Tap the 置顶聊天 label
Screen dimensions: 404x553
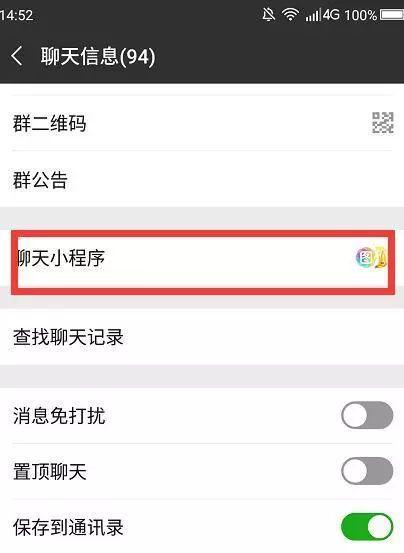tap(50, 471)
